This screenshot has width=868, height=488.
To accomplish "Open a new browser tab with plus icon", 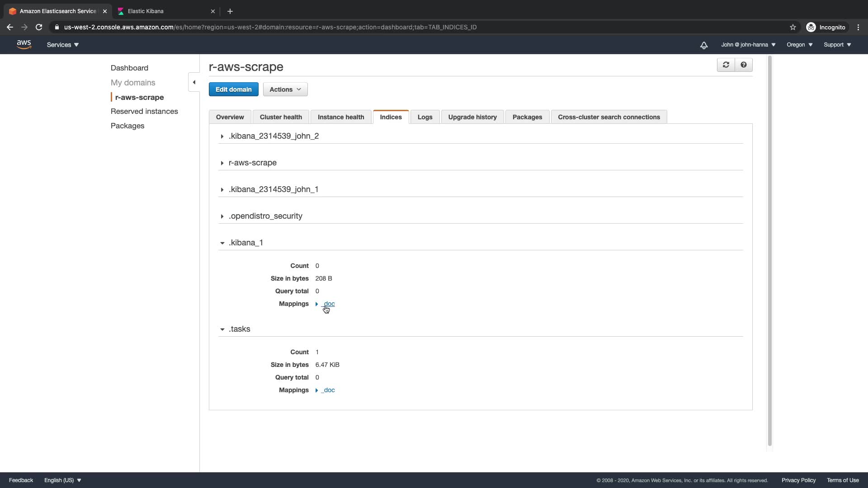I will tap(230, 11).
